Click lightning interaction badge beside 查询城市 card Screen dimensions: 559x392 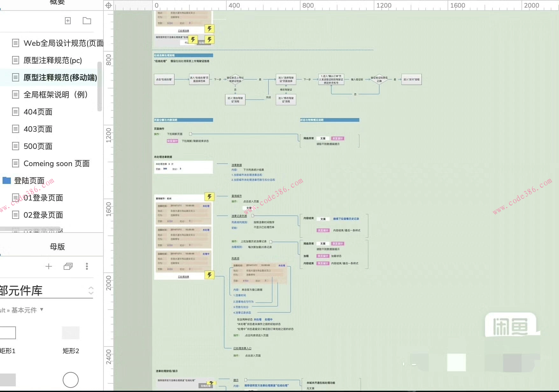tap(209, 197)
